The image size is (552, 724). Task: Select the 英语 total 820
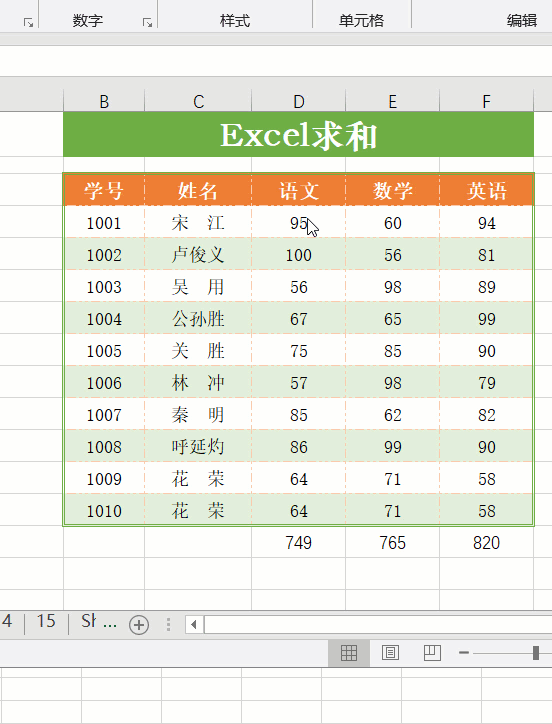click(486, 543)
